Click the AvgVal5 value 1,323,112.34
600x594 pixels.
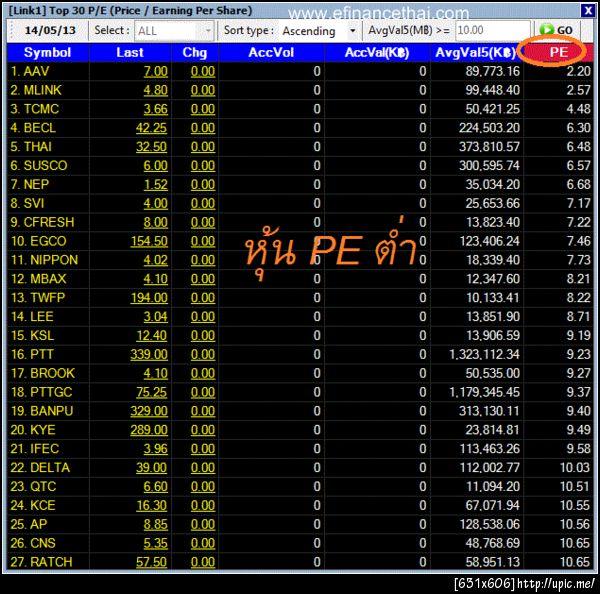pos(484,354)
